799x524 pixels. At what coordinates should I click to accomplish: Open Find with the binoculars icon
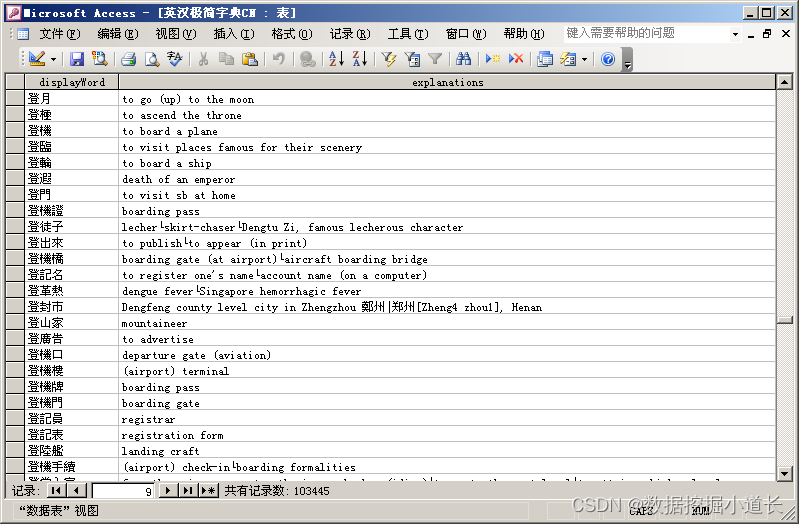[463, 59]
